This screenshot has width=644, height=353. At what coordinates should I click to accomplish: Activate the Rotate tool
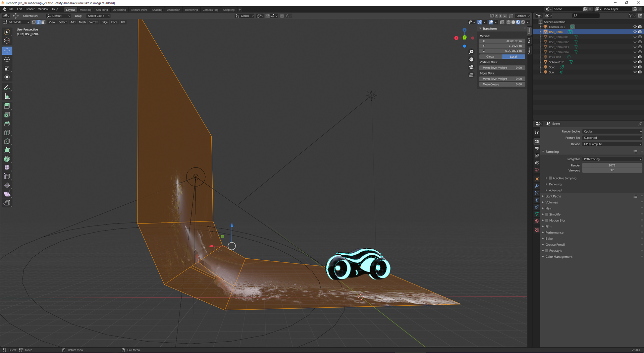click(7, 59)
